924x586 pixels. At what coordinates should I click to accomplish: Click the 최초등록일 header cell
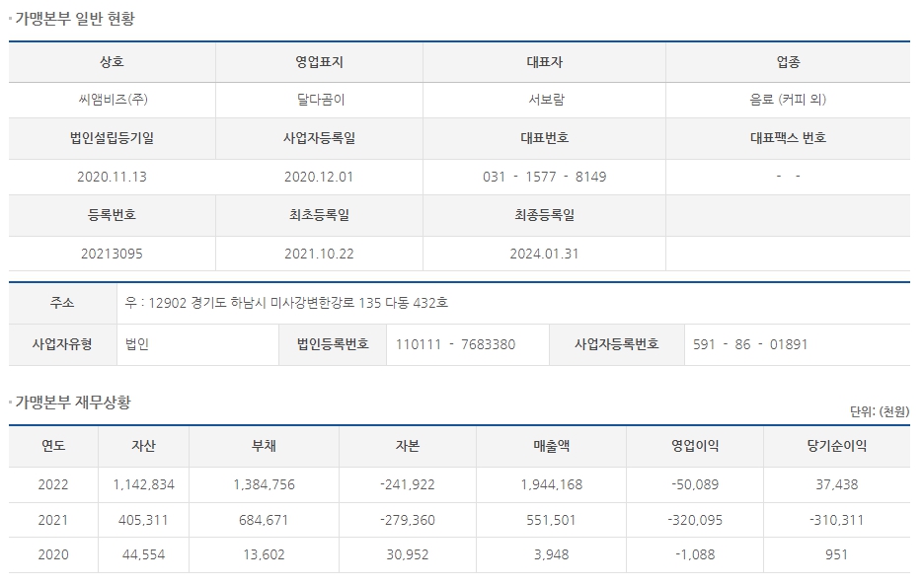coord(319,215)
